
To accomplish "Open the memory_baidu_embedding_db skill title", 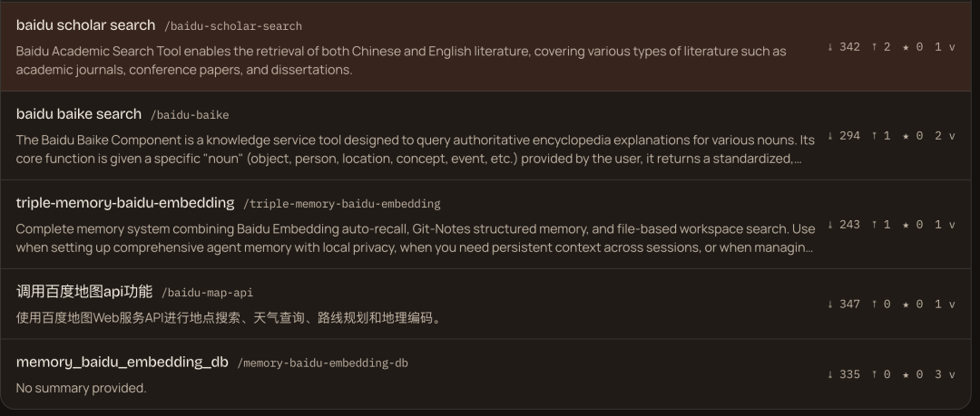I will pos(122,363).
